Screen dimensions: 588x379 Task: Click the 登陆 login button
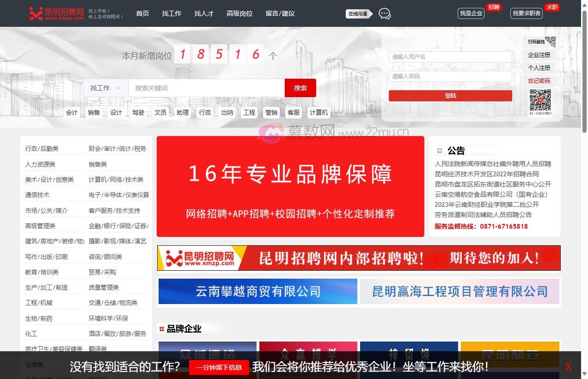450,96
